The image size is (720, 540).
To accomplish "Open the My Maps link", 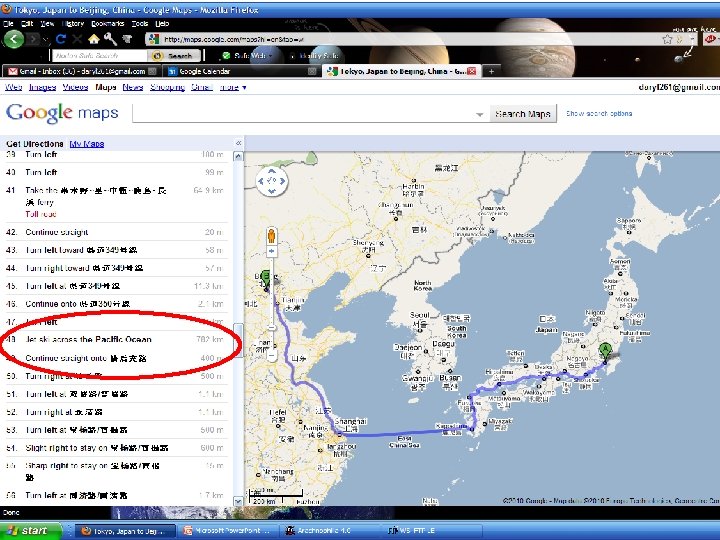I will coord(86,144).
